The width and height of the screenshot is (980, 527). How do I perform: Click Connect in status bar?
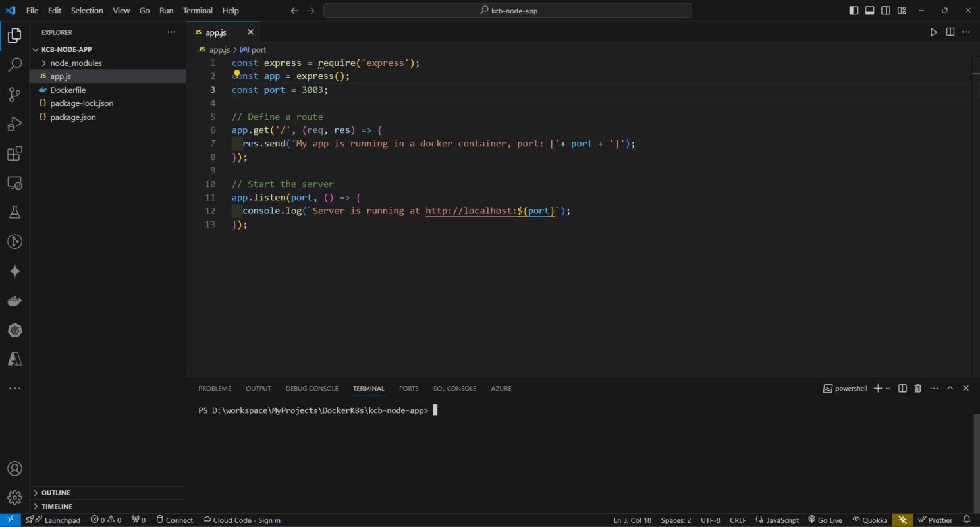pyautogui.click(x=174, y=520)
